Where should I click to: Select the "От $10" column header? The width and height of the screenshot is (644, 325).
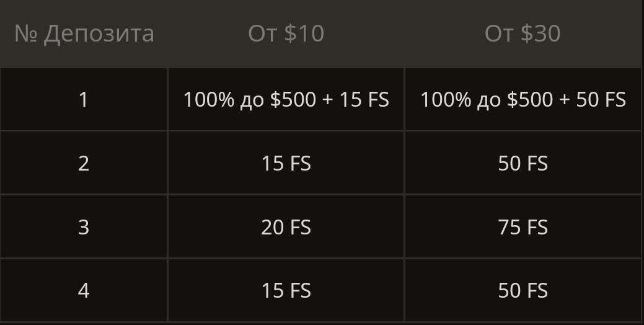[x=286, y=33]
